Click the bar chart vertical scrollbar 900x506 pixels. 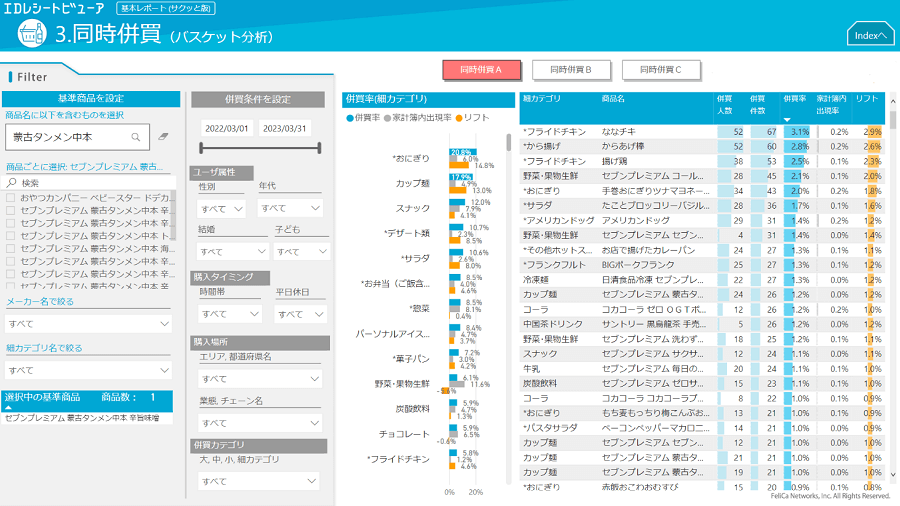tap(509, 142)
